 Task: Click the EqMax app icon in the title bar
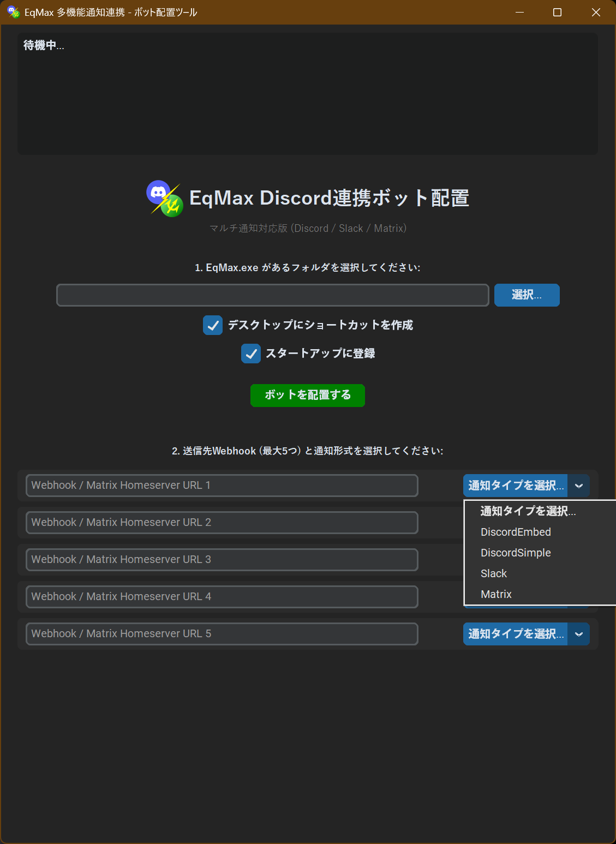click(14, 11)
